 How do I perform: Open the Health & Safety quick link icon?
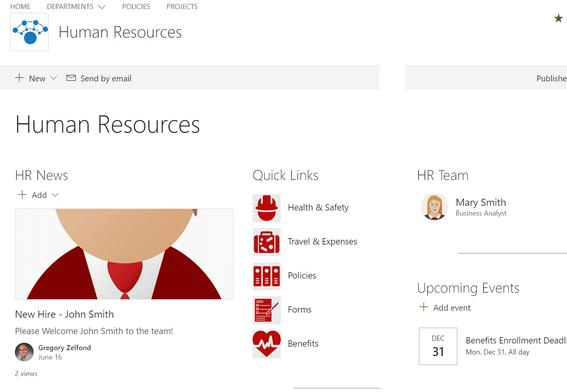coord(266,208)
